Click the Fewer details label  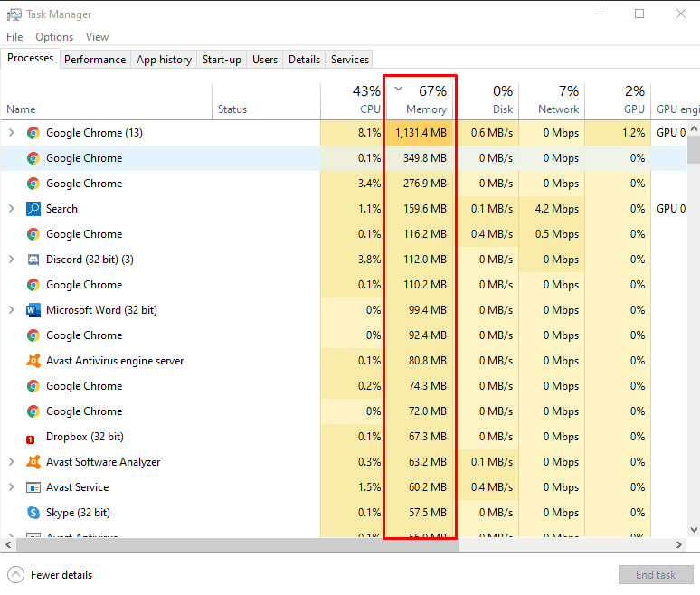[x=61, y=575]
